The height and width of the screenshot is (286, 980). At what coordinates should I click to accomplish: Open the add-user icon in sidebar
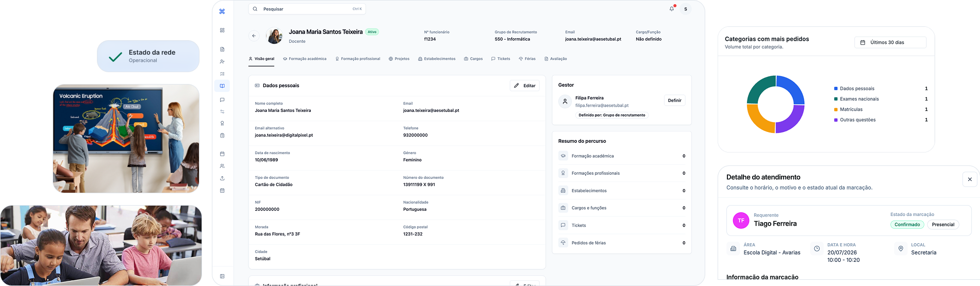point(222,61)
